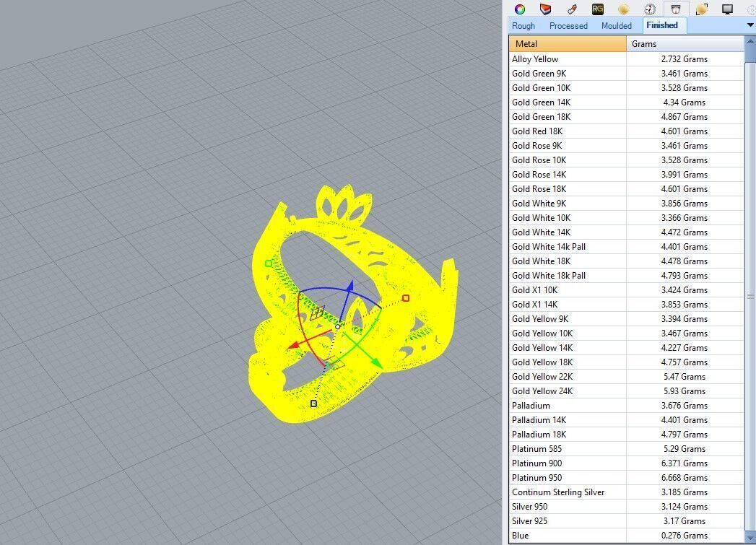Click the plain gold sphere panel icon
Viewport: 756px width, 545px height.
(623, 9)
